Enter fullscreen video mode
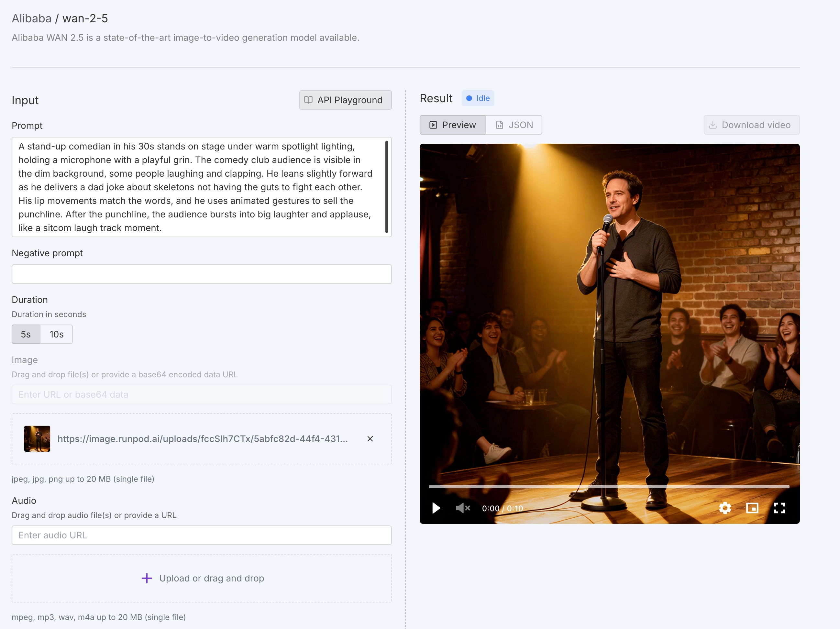840x629 pixels. [x=779, y=508]
